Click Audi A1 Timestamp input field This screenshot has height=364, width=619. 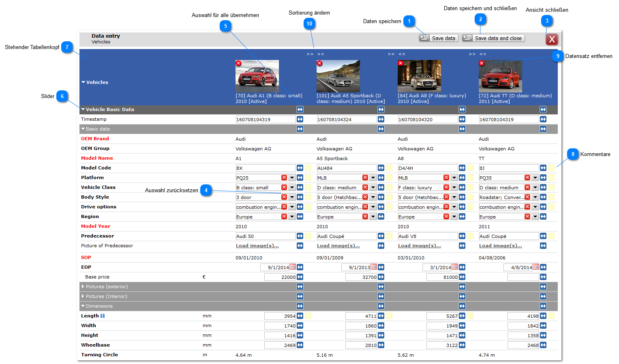266,119
